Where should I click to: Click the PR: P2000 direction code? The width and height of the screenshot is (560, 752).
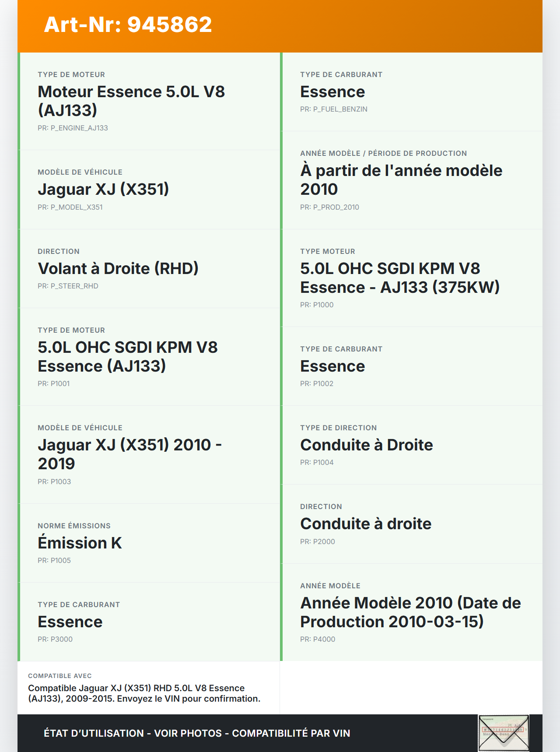tap(317, 541)
